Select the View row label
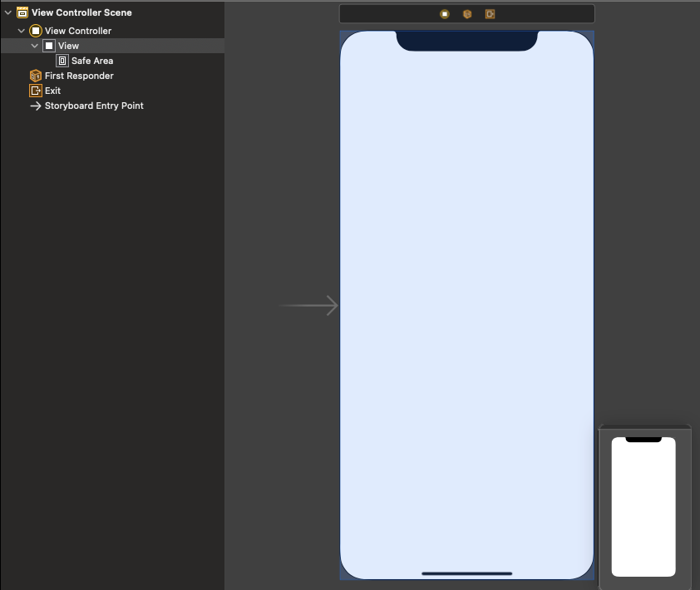The height and width of the screenshot is (590, 700). (x=68, y=46)
